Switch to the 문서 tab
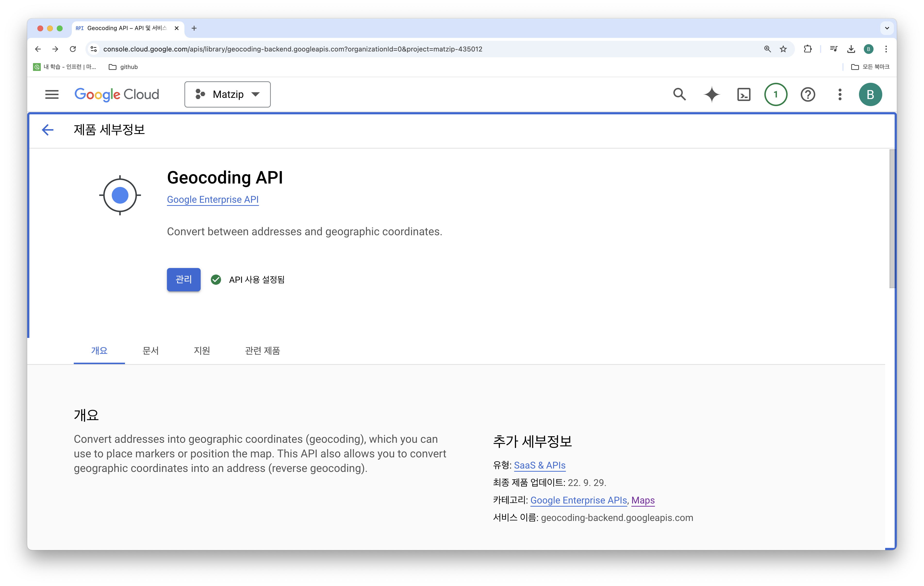Viewport: 924px width, 586px height. click(150, 351)
